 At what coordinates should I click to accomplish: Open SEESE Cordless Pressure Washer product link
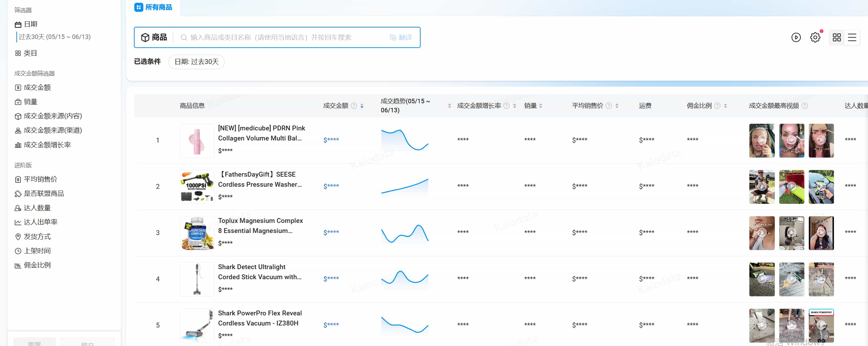(260, 179)
